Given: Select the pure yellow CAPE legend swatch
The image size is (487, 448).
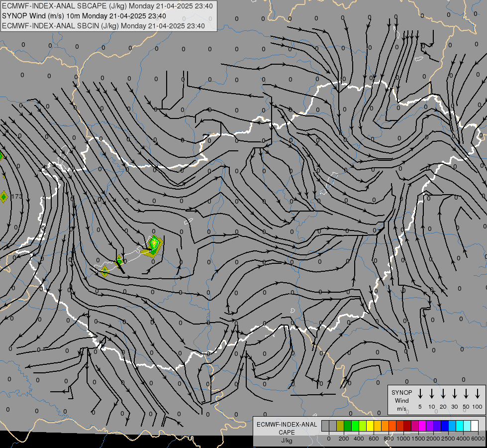Looking at the screenshot, I should (370, 426).
